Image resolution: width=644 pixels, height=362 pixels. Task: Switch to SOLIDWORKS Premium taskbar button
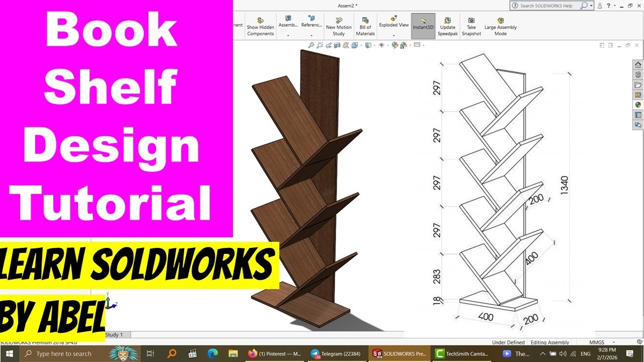pyautogui.click(x=399, y=354)
